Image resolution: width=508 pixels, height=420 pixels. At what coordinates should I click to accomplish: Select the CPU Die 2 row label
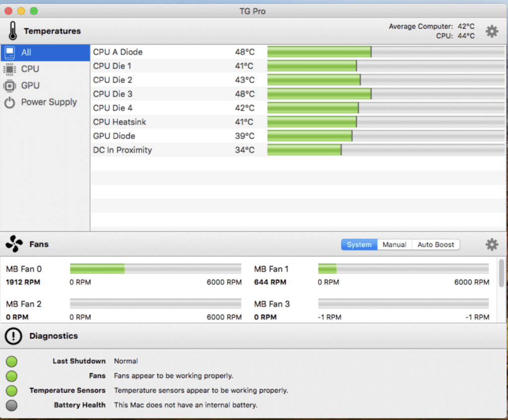[x=113, y=80]
